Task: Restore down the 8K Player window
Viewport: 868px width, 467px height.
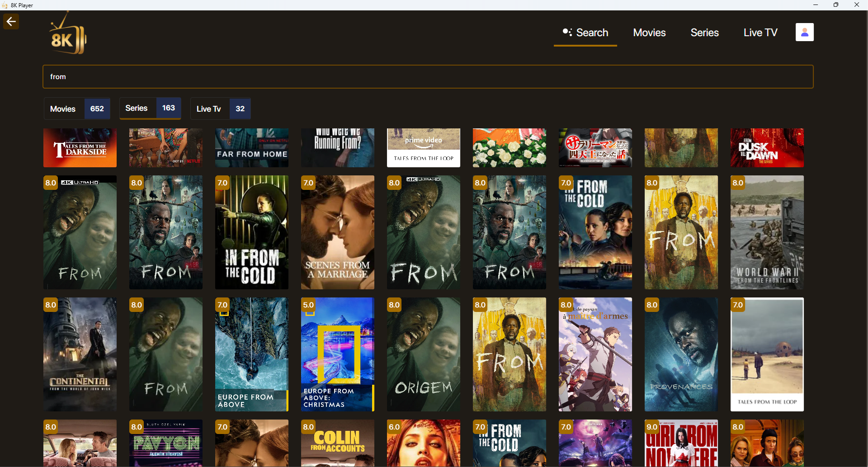Action: pyautogui.click(x=836, y=5)
